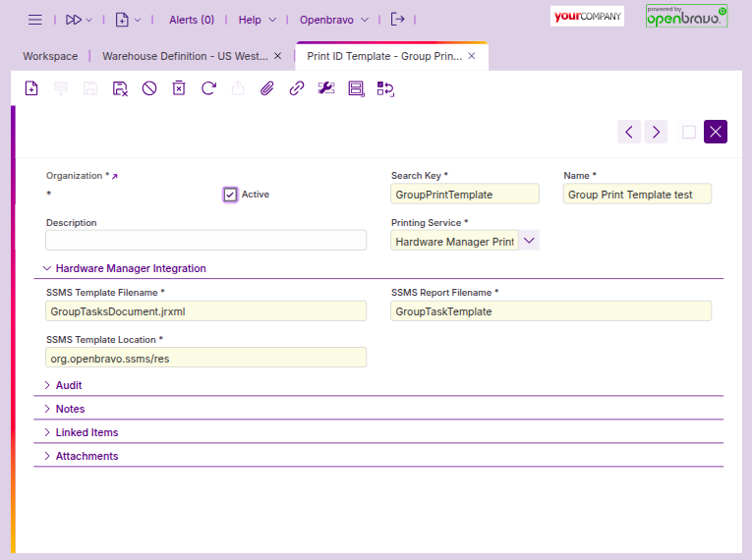
Task: Switch to the Workspace tab
Action: tap(50, 56)
